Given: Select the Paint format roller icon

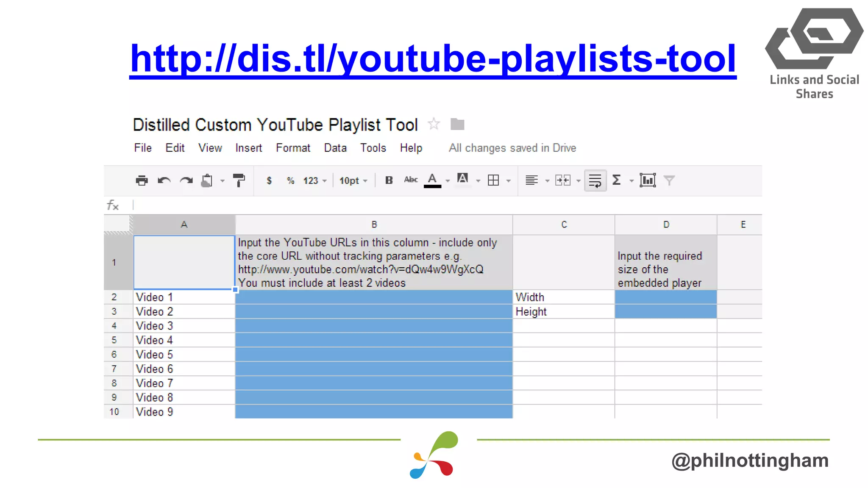Looking at the screenshot, I should tap(239, 180).
